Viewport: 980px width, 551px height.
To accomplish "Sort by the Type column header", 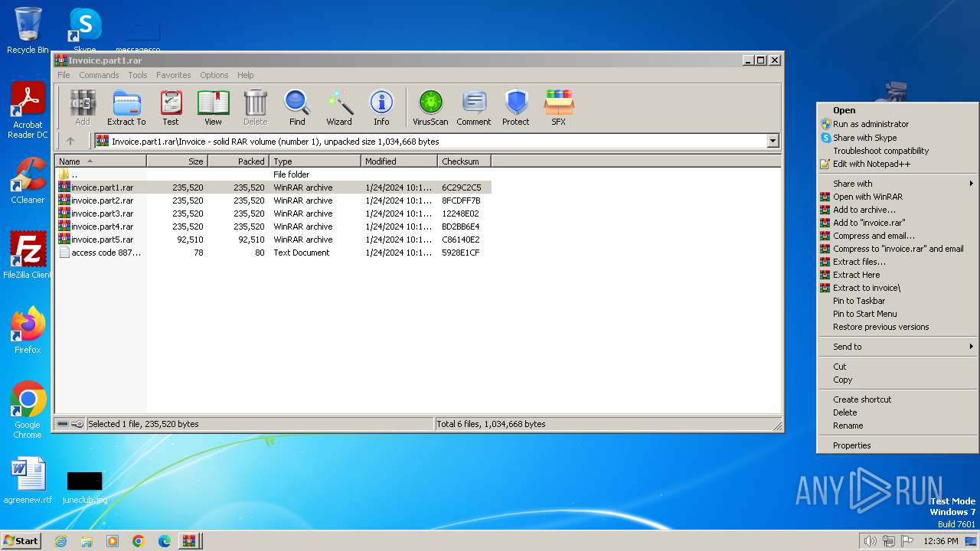I will click(x=315, y=161).
